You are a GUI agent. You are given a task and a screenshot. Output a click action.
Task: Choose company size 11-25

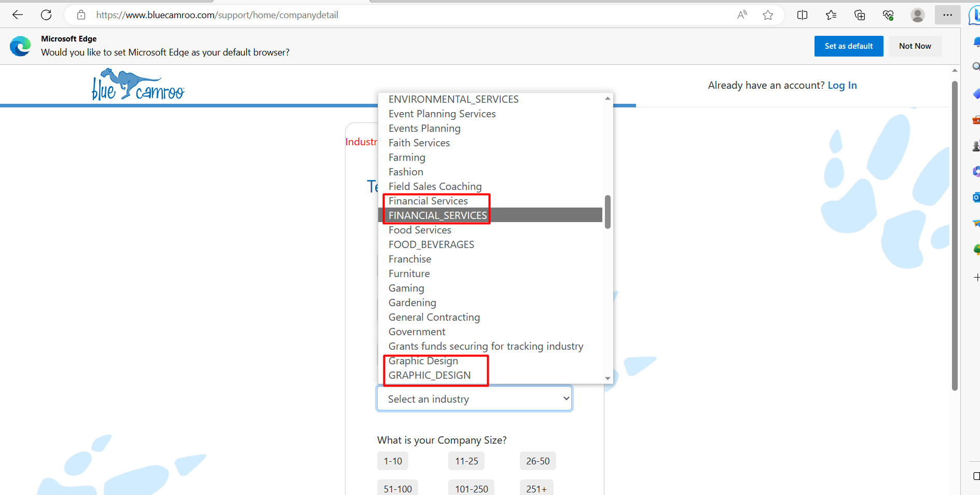tap(466, 461)
